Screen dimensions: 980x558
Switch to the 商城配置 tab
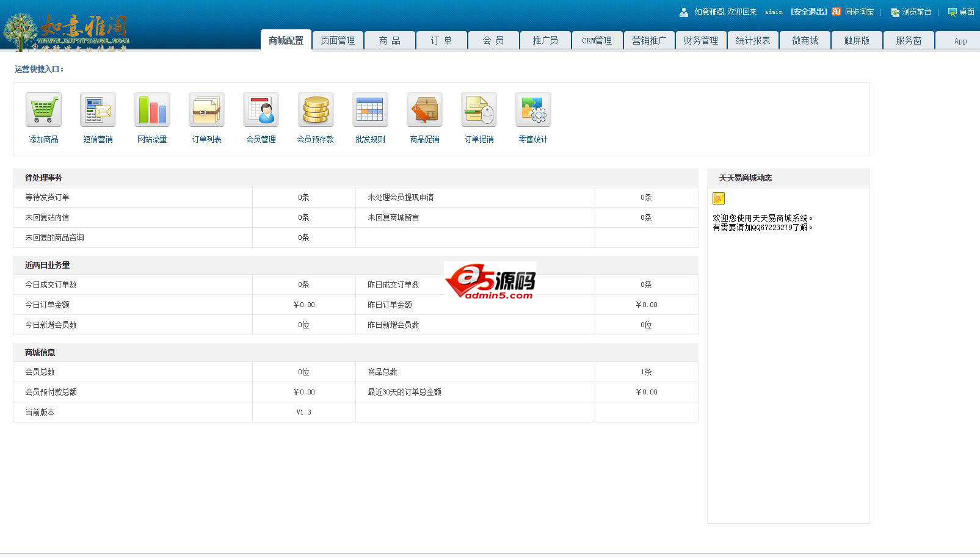coord(286,40)
